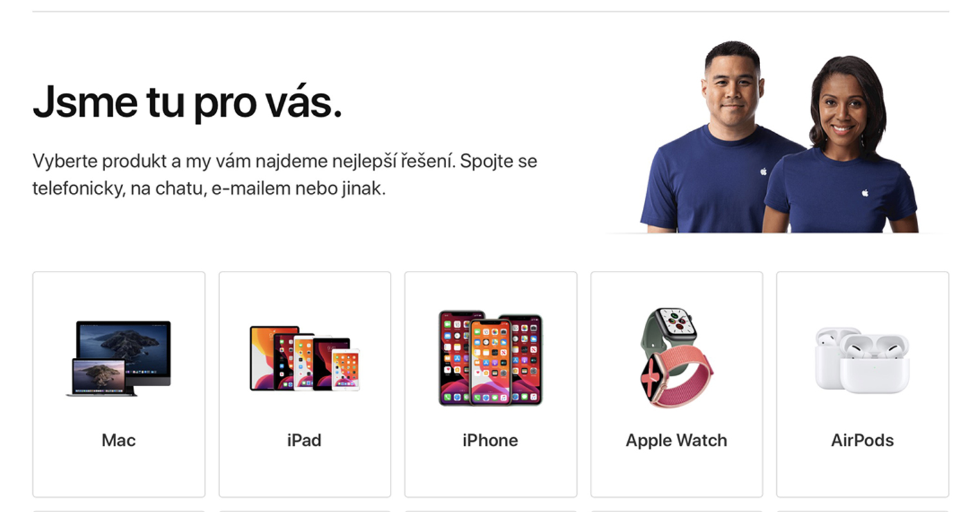Choose the iPhone trio product image
The width and height of the screenshot is (980, 512).
point(490,358)
